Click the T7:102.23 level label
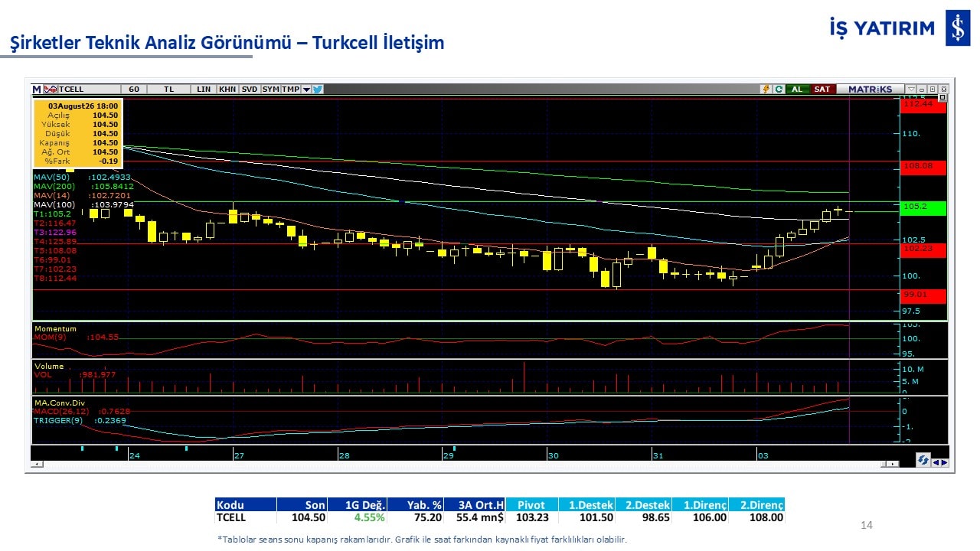 point(54,269)
